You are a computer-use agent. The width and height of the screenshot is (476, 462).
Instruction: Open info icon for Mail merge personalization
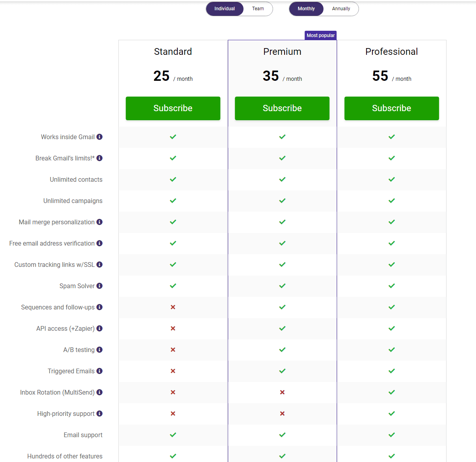click(x=99, y=222)
